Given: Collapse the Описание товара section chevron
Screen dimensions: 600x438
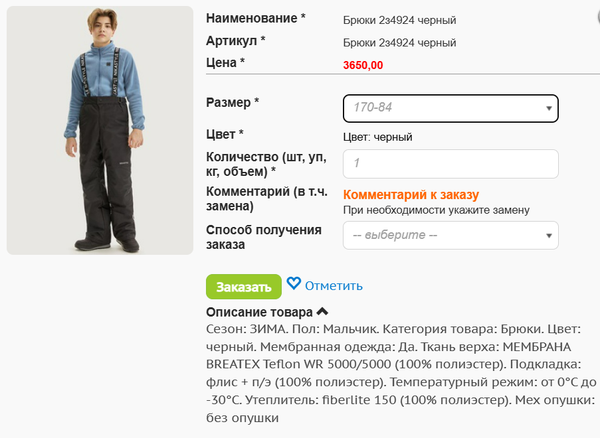Looking at the screenshot, I should coord(322,312).
